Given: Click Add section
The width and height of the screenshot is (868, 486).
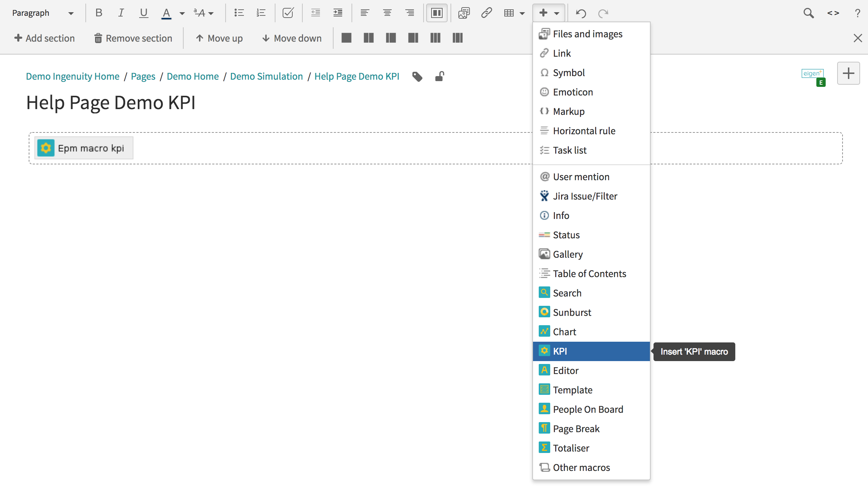Looking at the screenshot, I should pos(44,38).
